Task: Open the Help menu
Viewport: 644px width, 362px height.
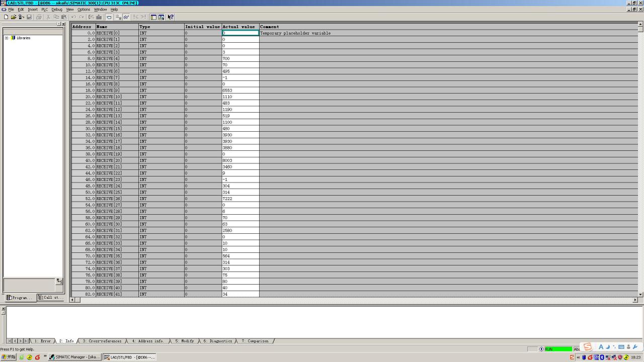Action: [x=114, y=10]
